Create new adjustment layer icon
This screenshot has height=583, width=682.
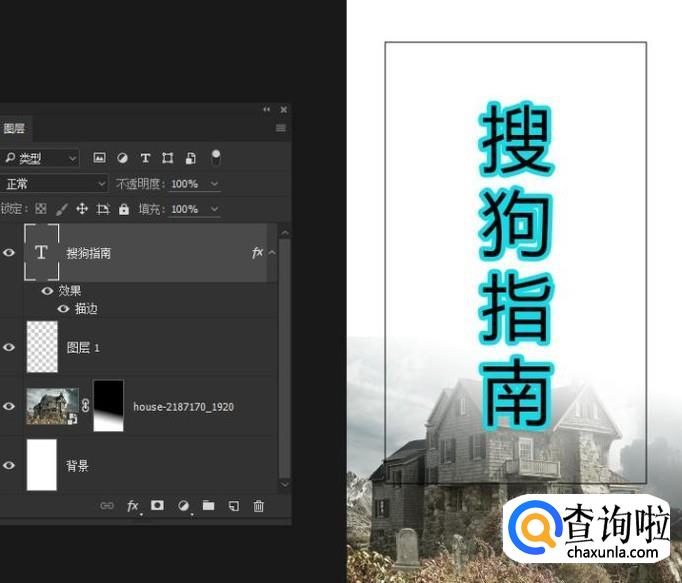click(183, 506)
